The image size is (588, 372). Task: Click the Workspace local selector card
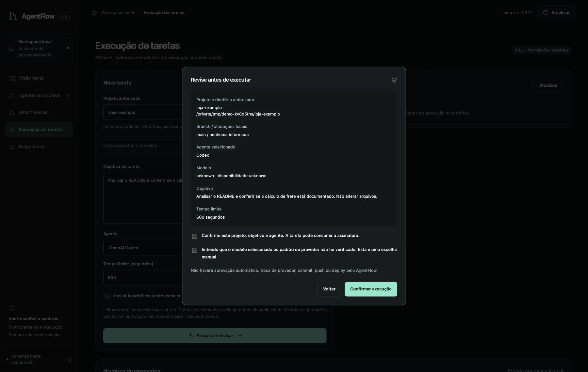pyautogui.click(x=39, y=48)
